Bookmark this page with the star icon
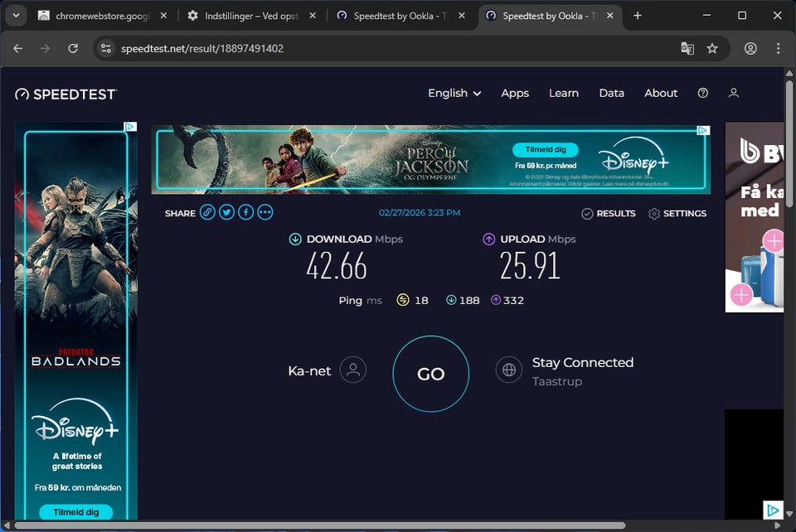 tap(712, 48)
